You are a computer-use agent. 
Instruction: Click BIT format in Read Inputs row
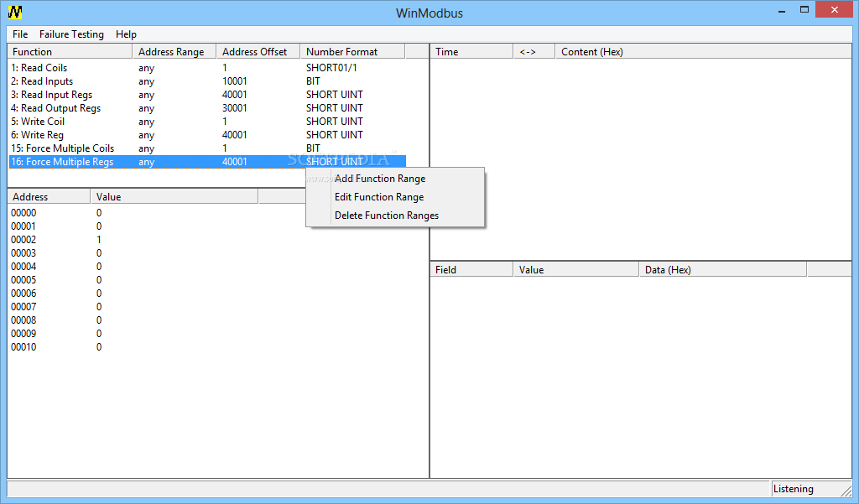coord(313,81)
